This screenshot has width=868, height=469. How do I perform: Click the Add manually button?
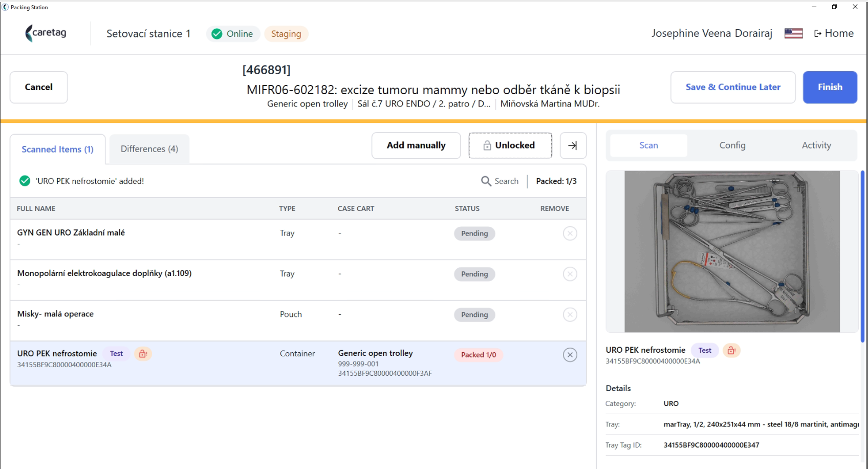click(x=416, y=146)
